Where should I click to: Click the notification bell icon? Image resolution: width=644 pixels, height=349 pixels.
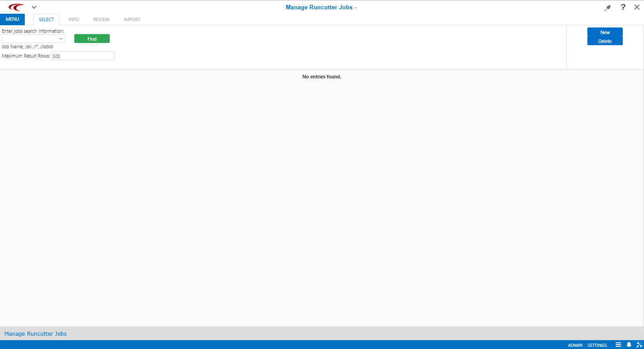click(629, 345)
